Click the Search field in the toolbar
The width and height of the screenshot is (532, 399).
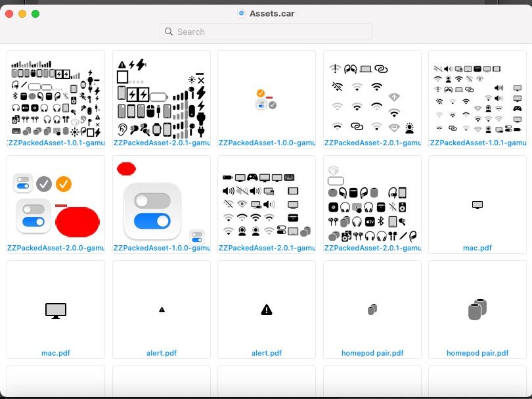[267, 32]
